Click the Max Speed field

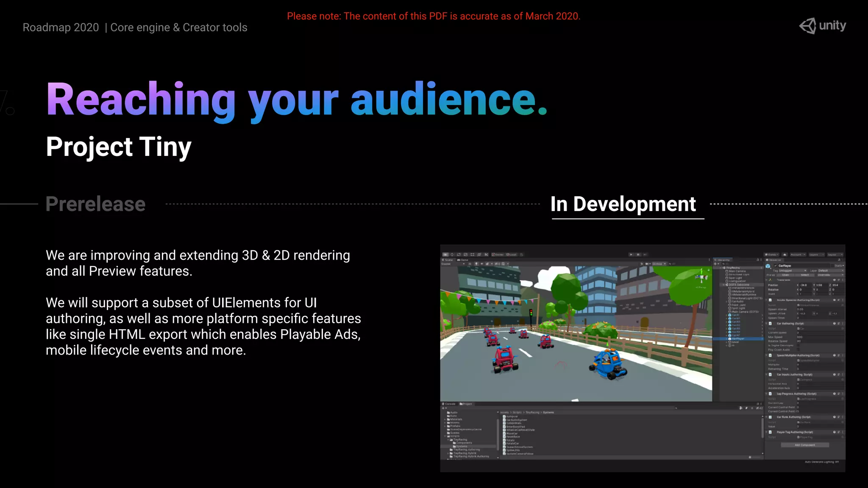point(821,337)
